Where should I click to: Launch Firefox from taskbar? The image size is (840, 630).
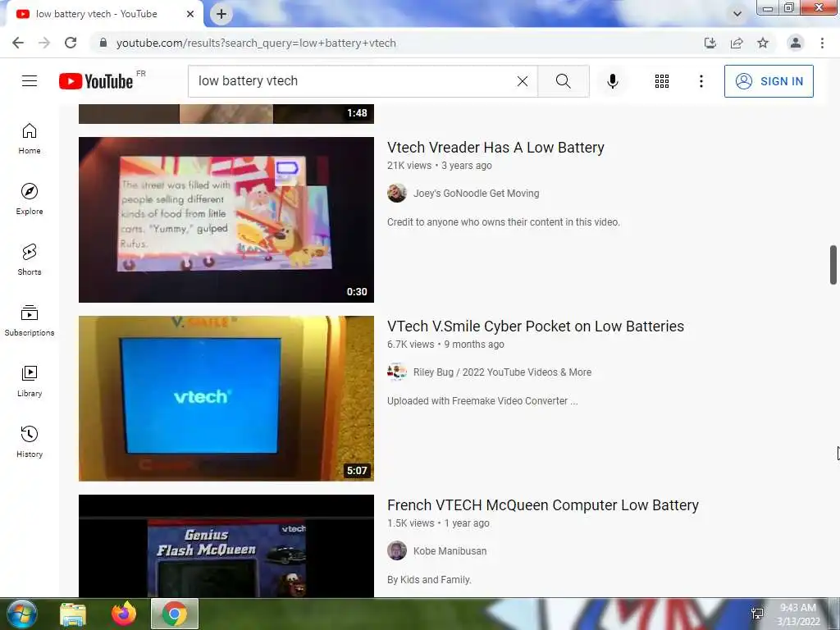[x=124, y=614]
